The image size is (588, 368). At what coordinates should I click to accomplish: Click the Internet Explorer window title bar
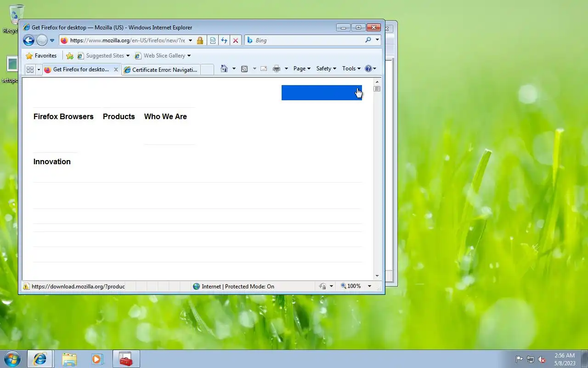(x=179, y=28)
